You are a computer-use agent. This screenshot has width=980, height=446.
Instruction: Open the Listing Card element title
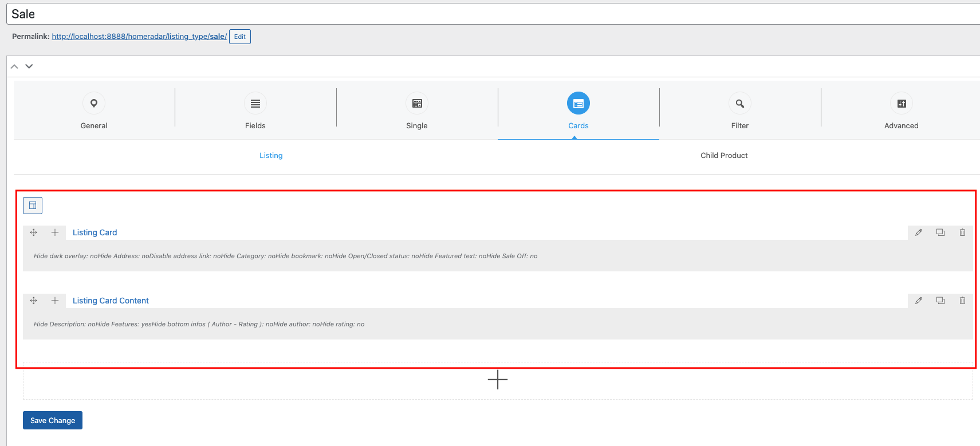(95, 232)
